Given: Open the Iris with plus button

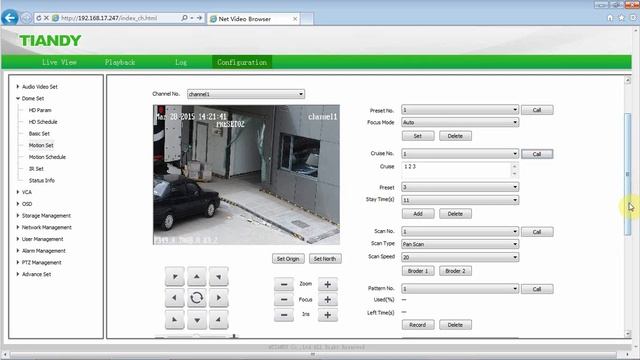Looking at the screenshot, I should coord(327,315).
